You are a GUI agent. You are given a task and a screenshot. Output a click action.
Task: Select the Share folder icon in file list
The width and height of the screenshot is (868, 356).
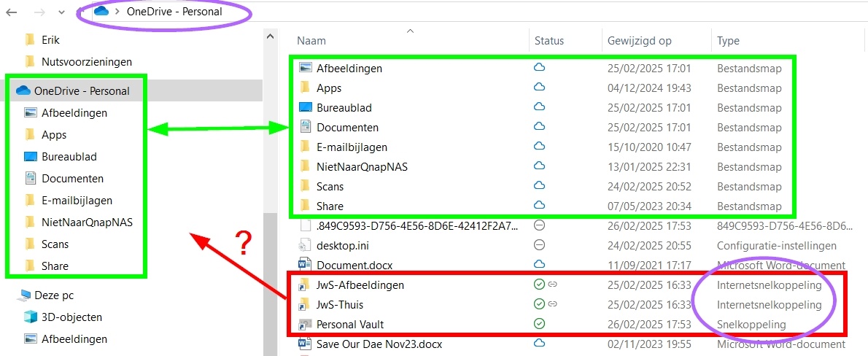point(304,206)
